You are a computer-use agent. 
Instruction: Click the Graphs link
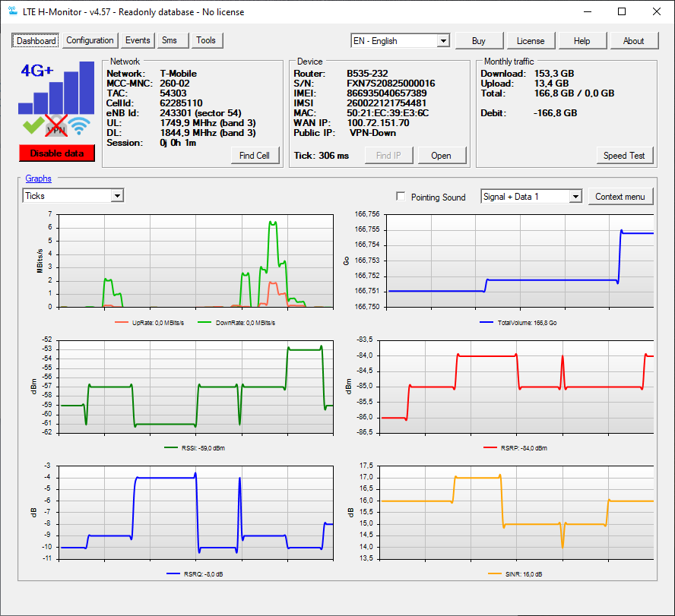click(38, 178)
